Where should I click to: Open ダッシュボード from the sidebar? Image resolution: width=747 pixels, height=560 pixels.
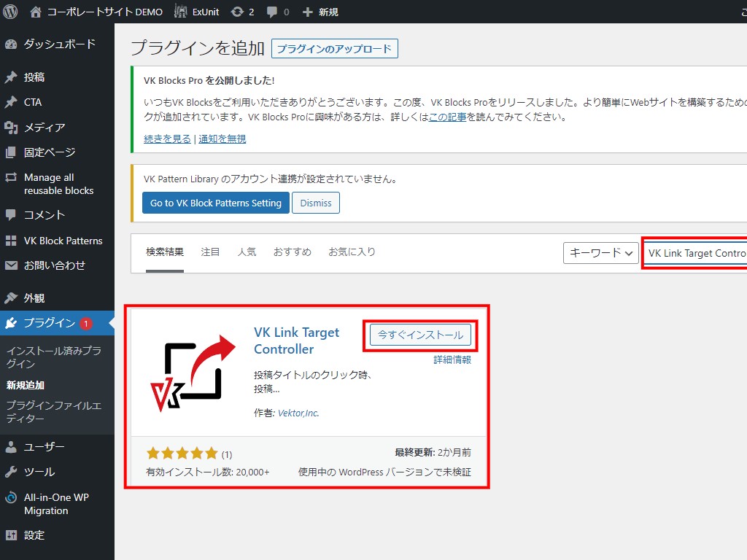point(59,44)
